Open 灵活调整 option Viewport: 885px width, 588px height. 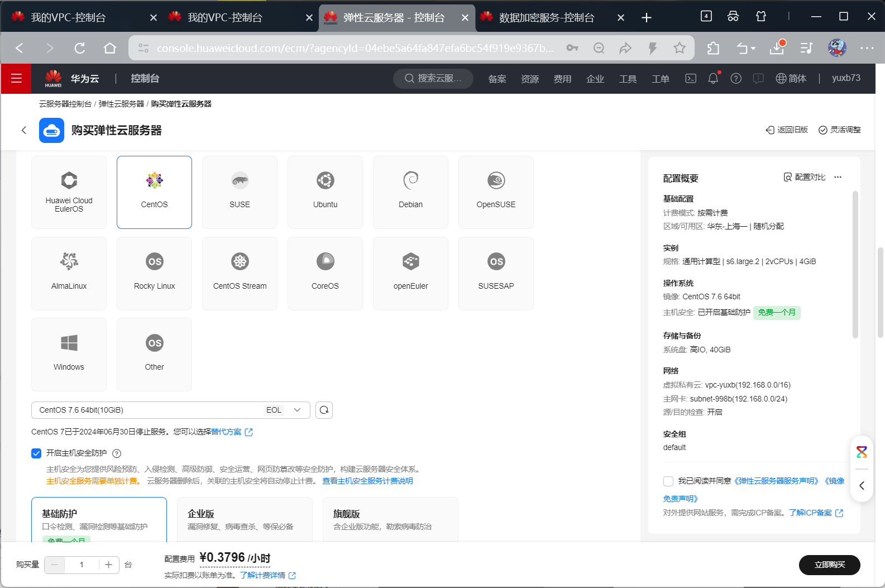click(839, 130)
